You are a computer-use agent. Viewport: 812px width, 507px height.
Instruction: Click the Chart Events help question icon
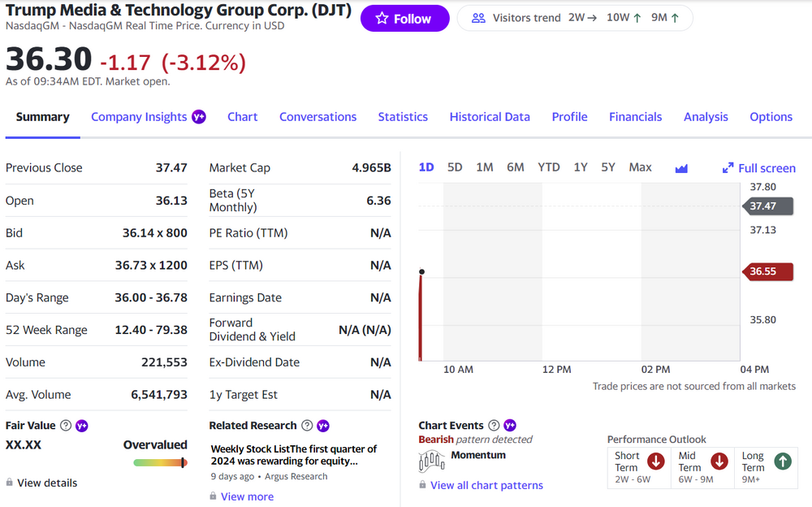pyautogui.click(x=494, y=426)
